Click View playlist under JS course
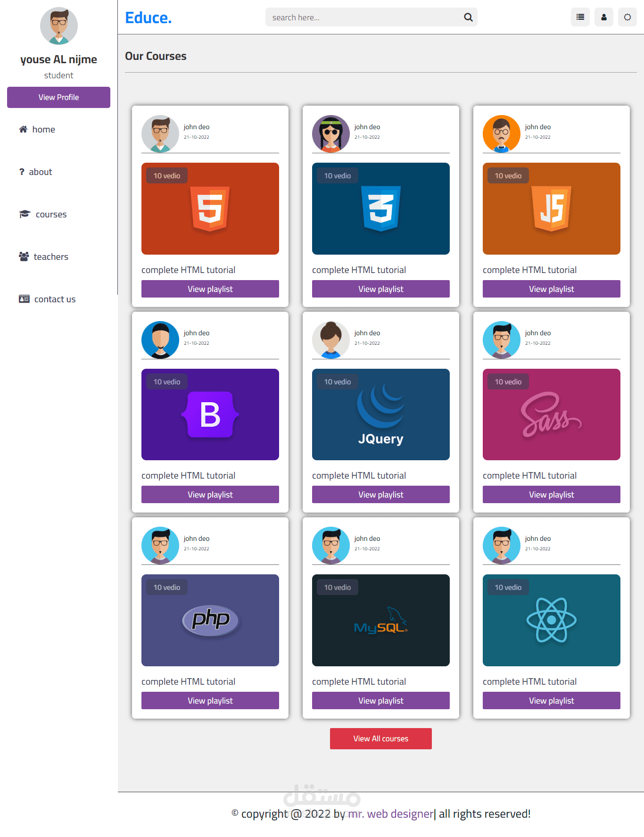Viewport: 644px width, 837px height. pyautogui.click(x=552, y=289)
